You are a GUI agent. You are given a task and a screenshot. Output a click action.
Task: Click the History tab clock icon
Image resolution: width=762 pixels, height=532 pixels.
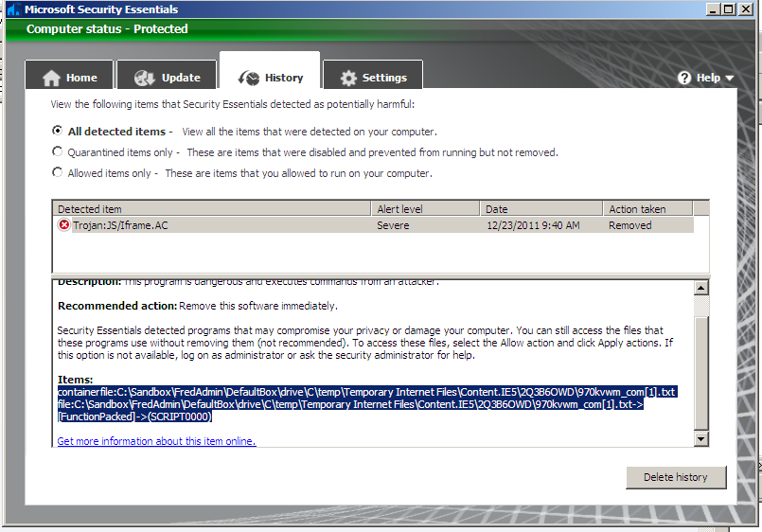[249, 78]
